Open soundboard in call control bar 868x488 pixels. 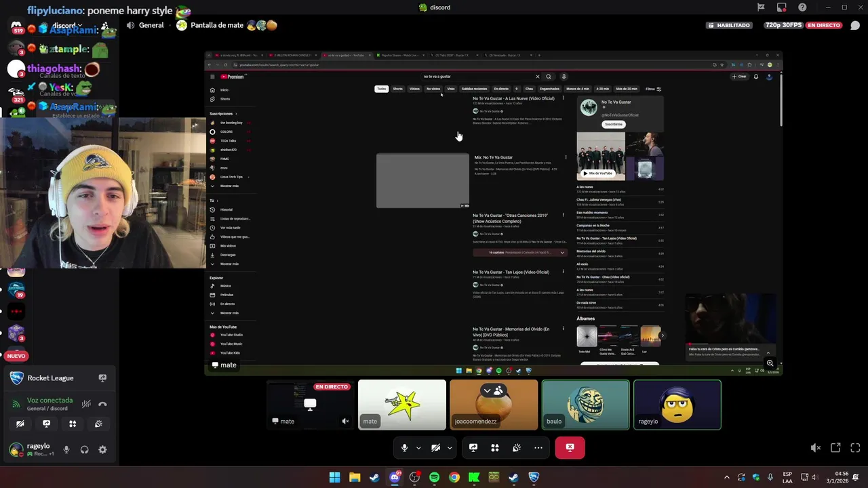click(517, 447)
